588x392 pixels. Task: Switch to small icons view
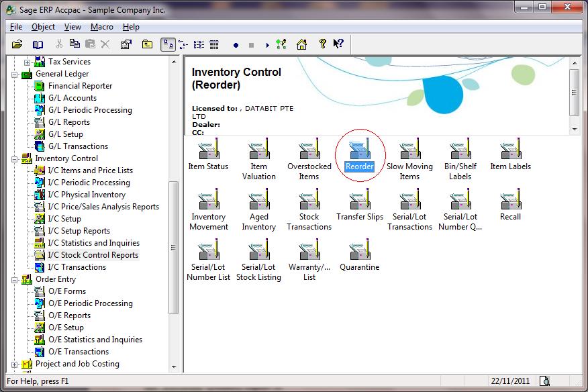[183, 45]
